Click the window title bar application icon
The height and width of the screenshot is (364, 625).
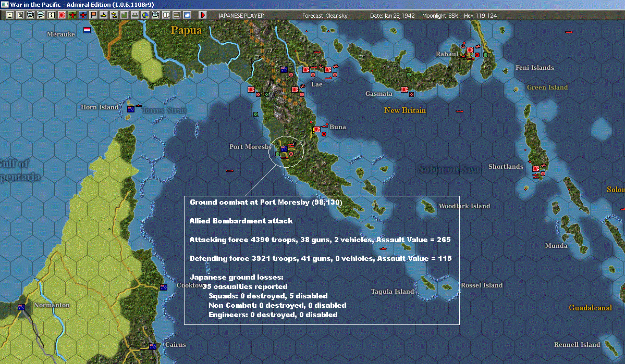[x=4, y=4]
